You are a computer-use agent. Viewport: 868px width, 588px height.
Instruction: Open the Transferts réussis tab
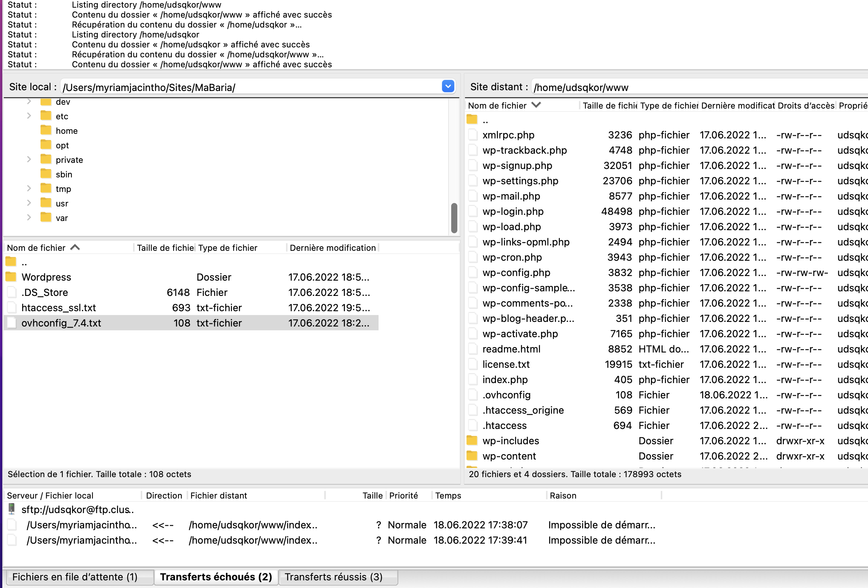pyautogui.click(x=333, y=577)
